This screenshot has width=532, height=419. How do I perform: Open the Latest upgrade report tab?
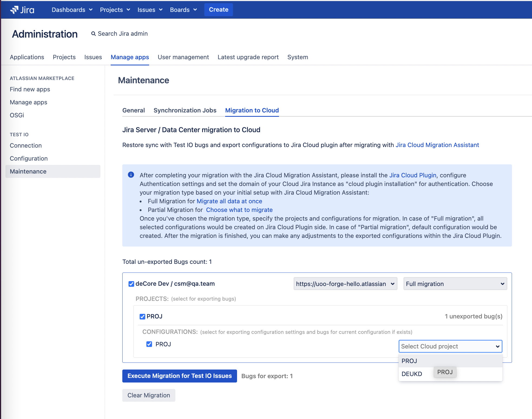pos(248,57)
